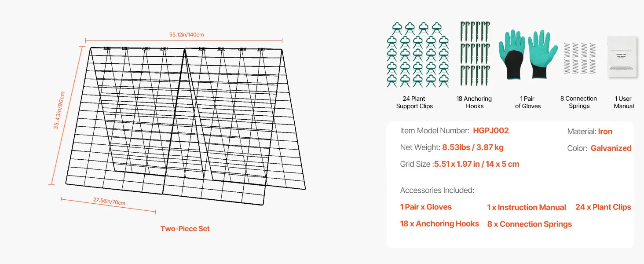The width and height of the screenshot is (644, 264).
Task: Click the 27.56in/70cm depth dimension label
Action: [109, 201]
